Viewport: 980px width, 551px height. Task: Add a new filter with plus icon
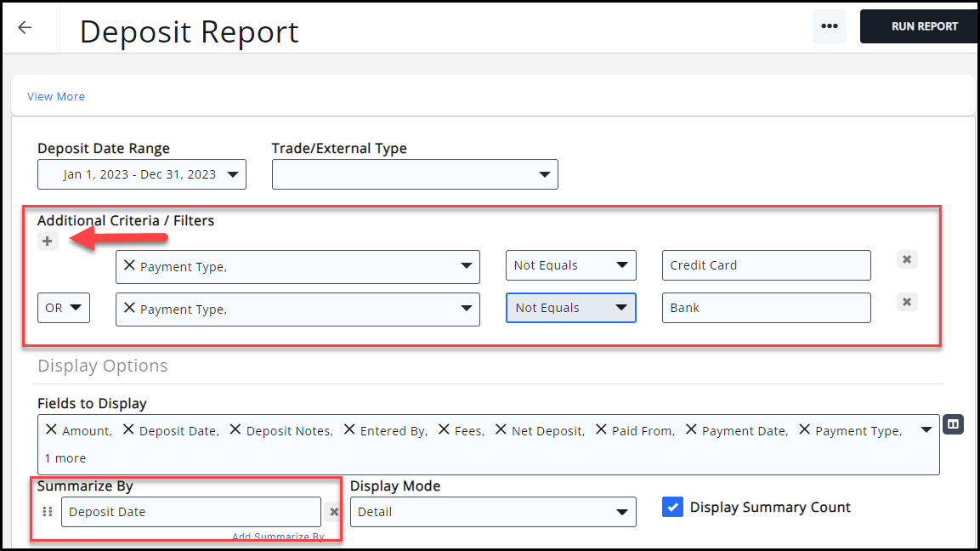48,241
